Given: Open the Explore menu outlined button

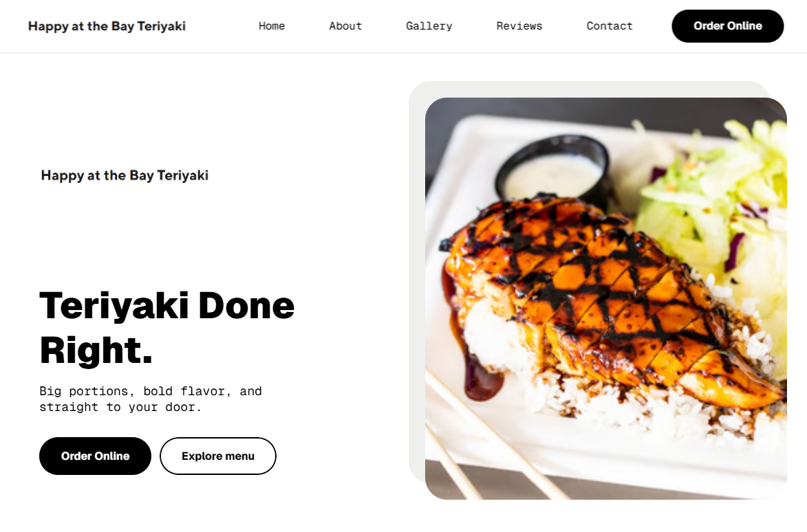Looking at the screenshot, I should (217, 456).
